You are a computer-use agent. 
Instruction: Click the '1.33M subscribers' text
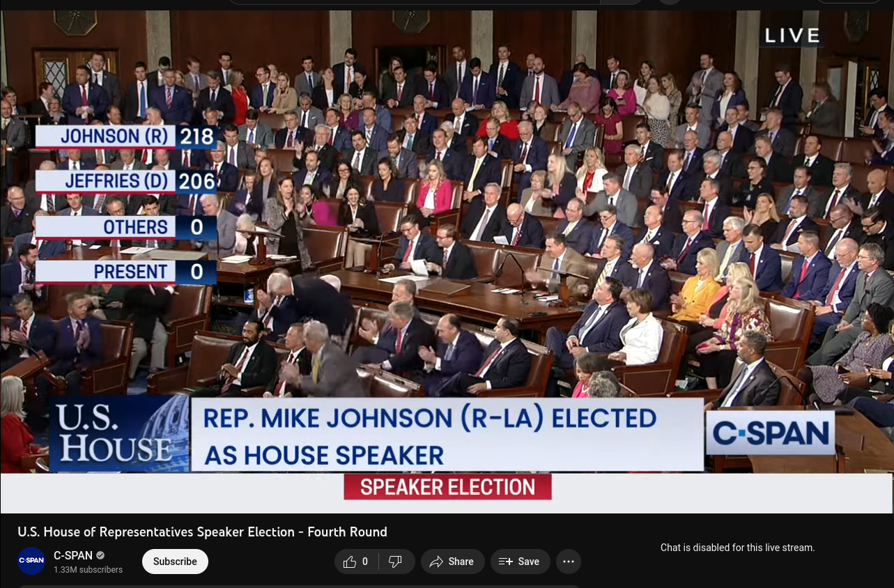(88, 570)
